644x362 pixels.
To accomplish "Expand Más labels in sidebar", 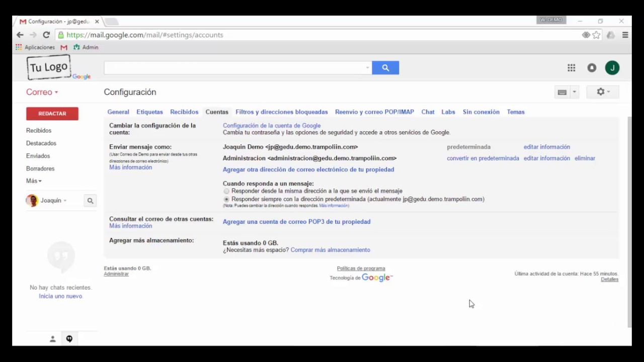I will click(x=34, y=181).
